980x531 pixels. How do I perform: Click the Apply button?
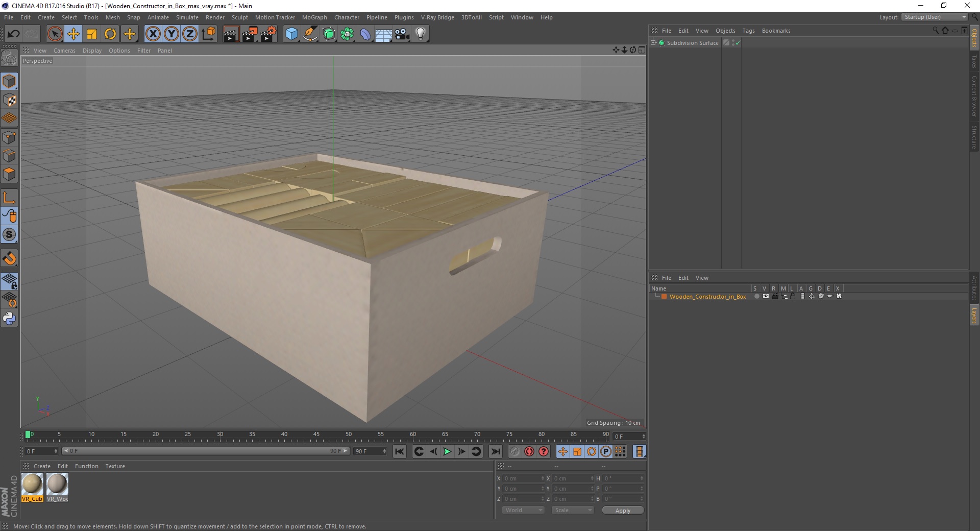tap(623, 511)
